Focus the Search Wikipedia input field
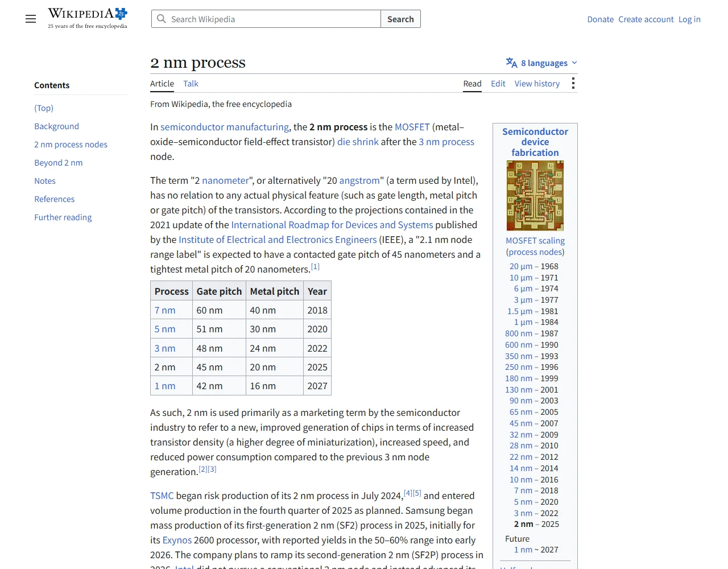 click(x=266, y=19)
